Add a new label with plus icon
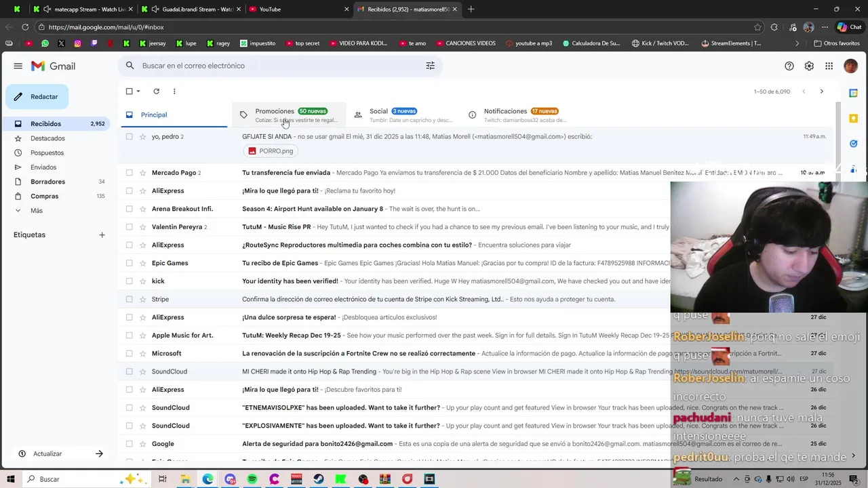 click(x=102, y=235)
